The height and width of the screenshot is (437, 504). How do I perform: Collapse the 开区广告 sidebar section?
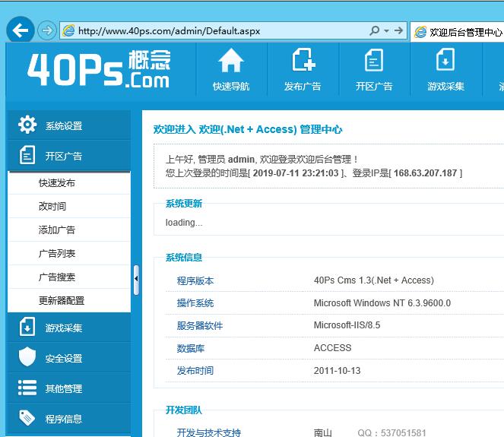(x=64, y=157)
